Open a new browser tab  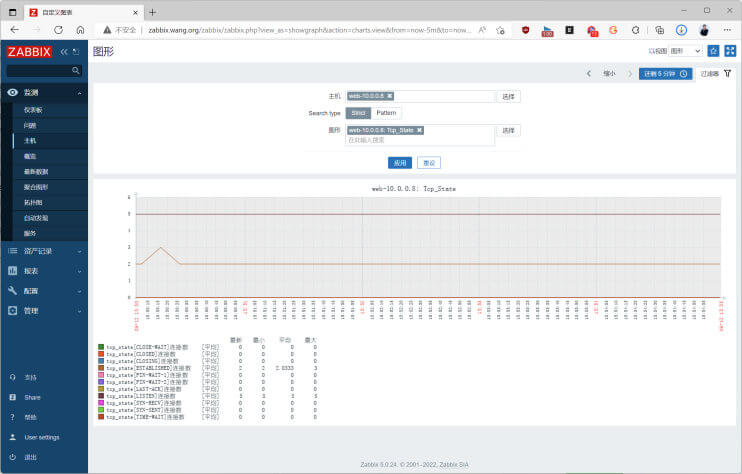coord(152,12)
